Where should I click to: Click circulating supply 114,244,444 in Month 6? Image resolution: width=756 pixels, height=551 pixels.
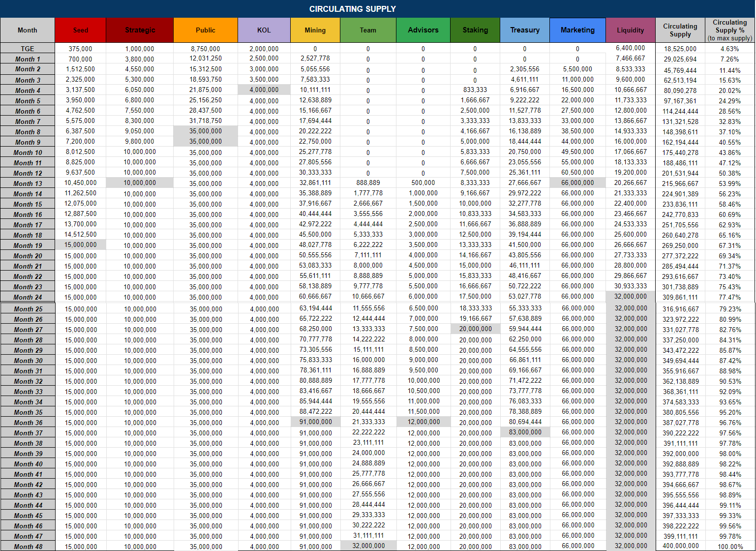[680, 111]
